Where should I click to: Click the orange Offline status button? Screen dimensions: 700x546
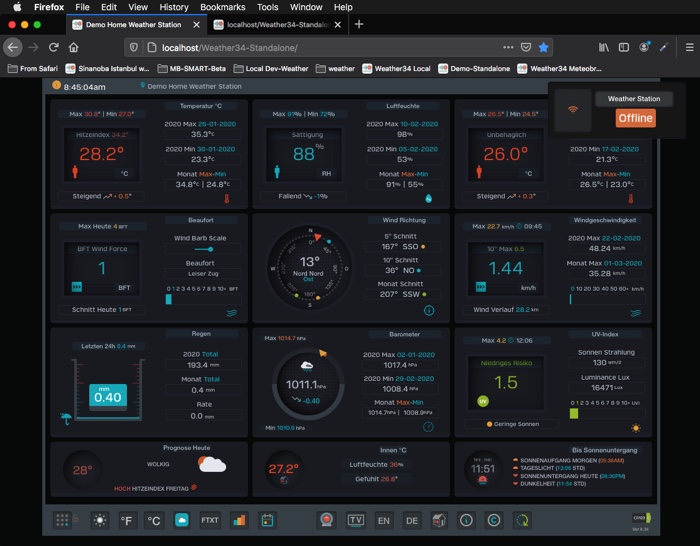[x=635, y=118]
